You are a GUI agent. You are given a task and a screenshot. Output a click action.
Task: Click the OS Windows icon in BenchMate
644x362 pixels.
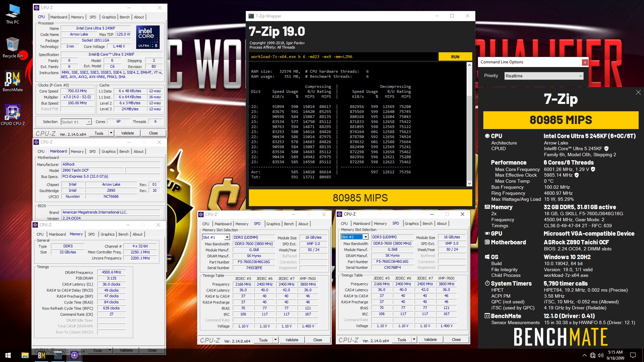point(487,257)
